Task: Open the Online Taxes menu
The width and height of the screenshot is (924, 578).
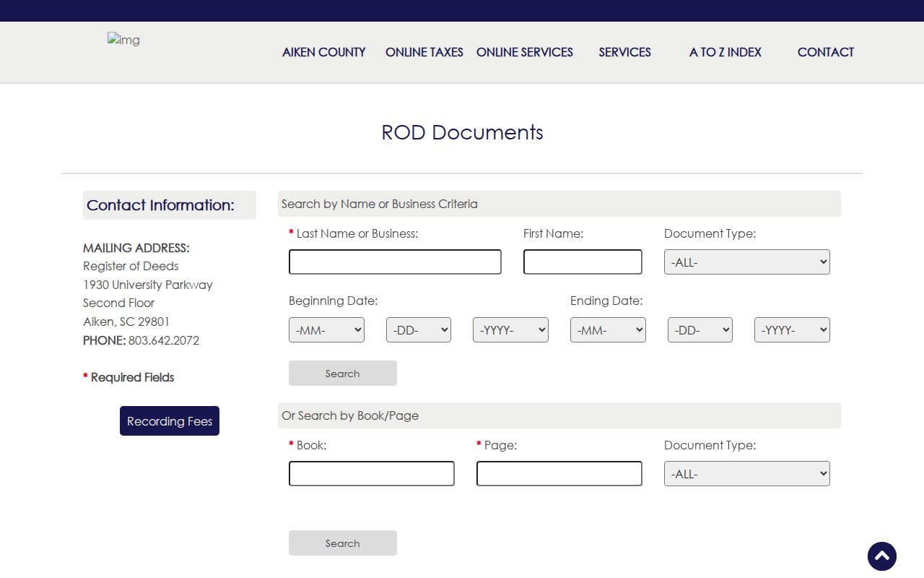Action: coord(424,52)
